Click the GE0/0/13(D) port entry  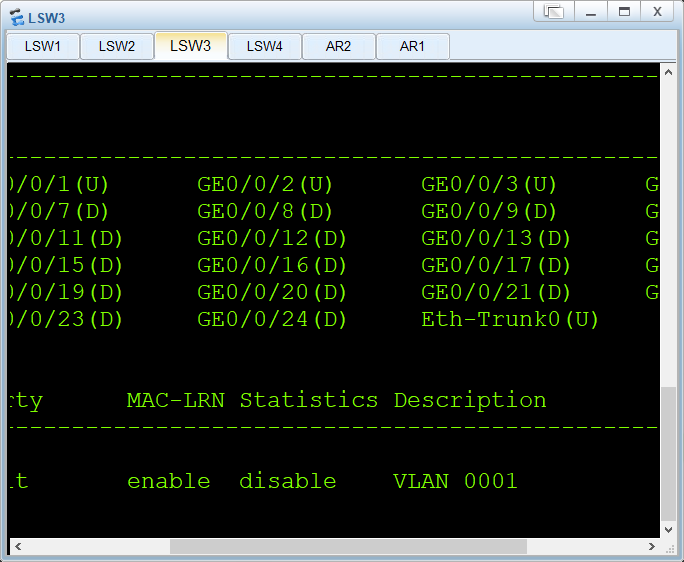click(x=496, y=239)
